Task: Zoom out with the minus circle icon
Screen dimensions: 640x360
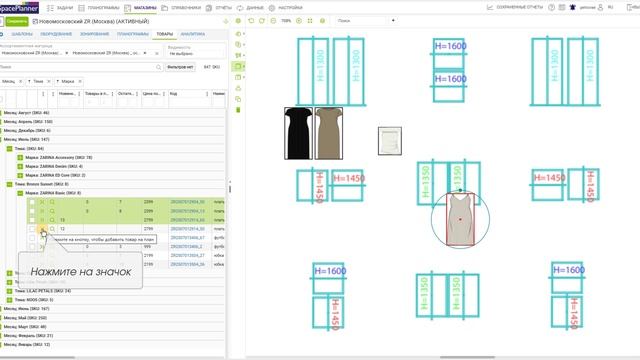Action: (x=273, y=20)
